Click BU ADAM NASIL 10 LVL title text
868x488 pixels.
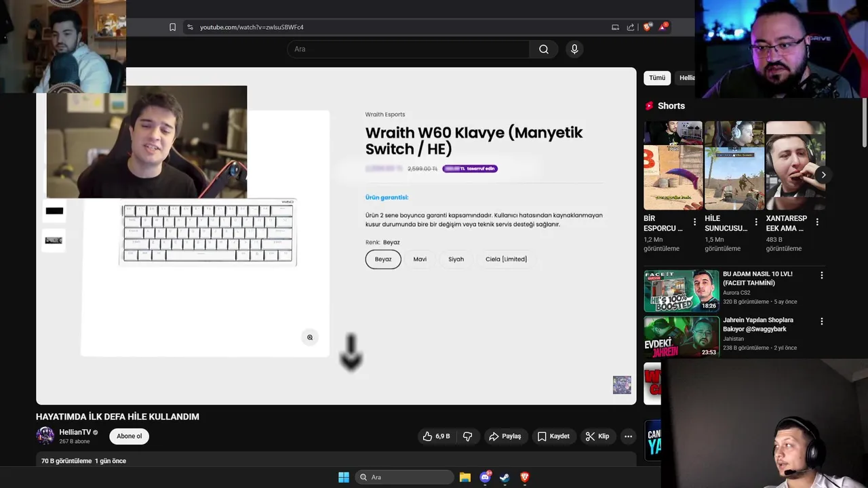coord(757,279)
